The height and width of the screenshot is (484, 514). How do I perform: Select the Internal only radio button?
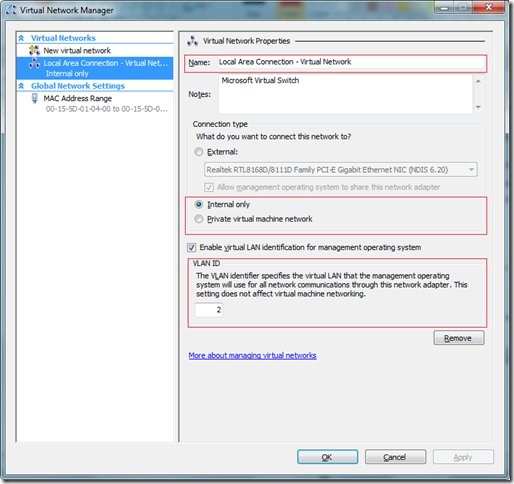click(x=199, y=204)
